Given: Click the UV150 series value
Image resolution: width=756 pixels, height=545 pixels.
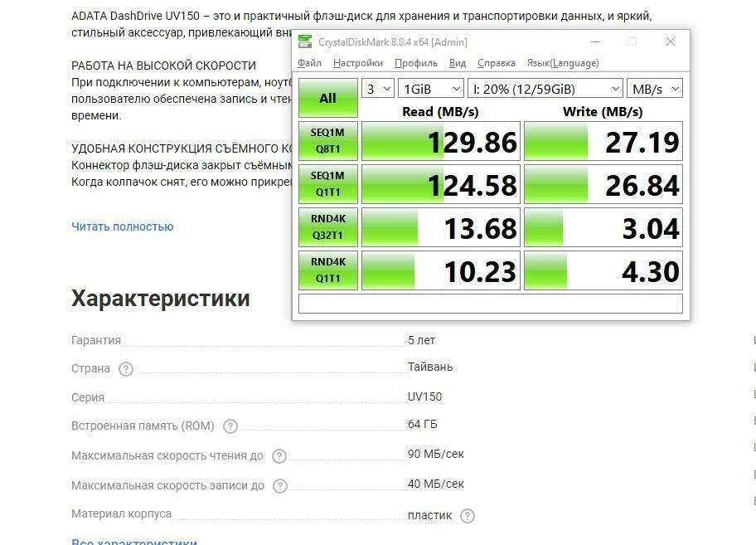Looking at the screenshot, I should click(x=424, y=397).
